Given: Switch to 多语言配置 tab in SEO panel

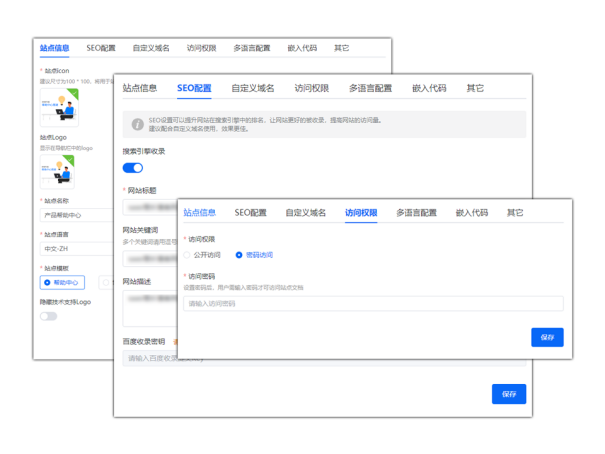Looking at the screenshot, I should (370, 88).
